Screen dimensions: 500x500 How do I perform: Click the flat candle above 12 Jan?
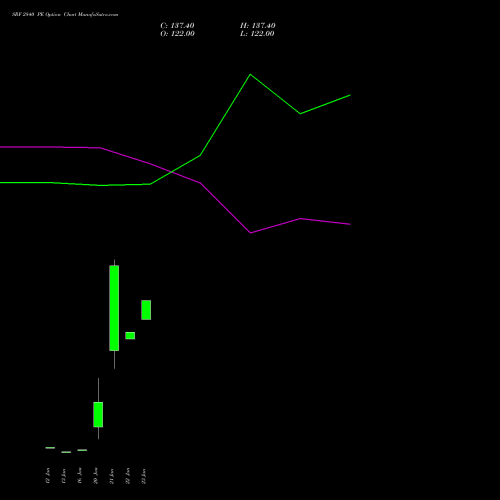(x=50, y=448)
